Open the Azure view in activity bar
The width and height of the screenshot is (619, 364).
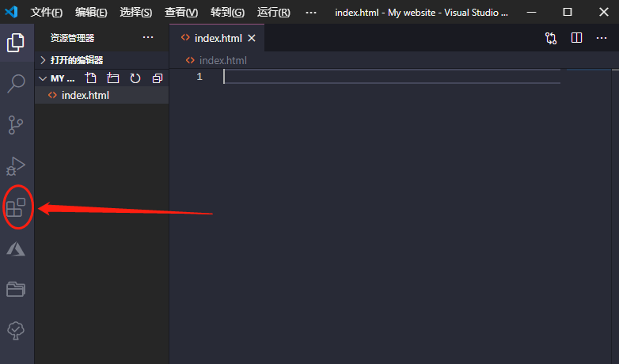click(16, 248)
